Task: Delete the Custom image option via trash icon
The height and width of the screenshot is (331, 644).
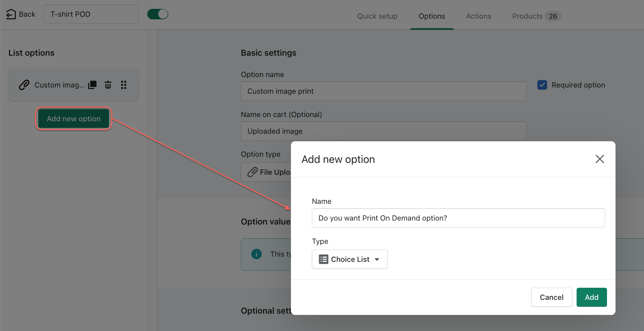Action: coord(108,85)
